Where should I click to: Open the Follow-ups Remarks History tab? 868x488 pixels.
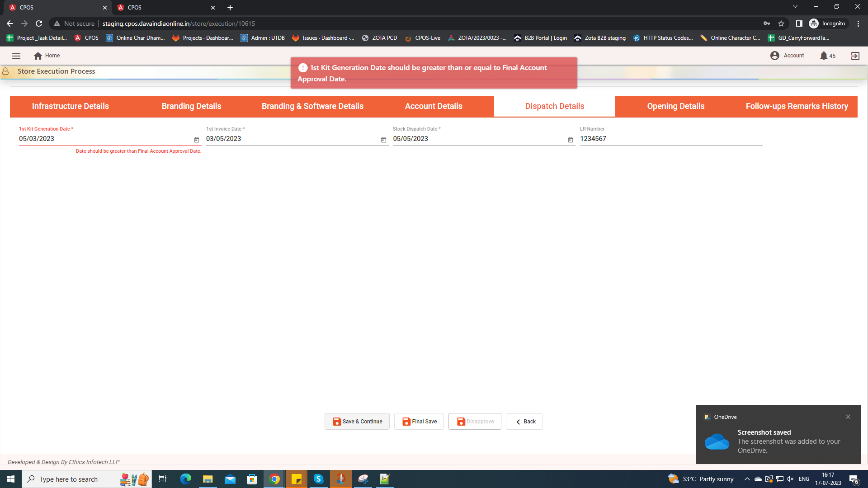[797, 106]
